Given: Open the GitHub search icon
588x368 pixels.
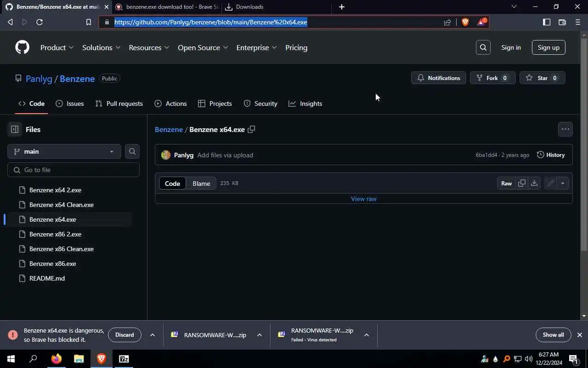Looking at the screenshot, I should [x=483, y=47].
